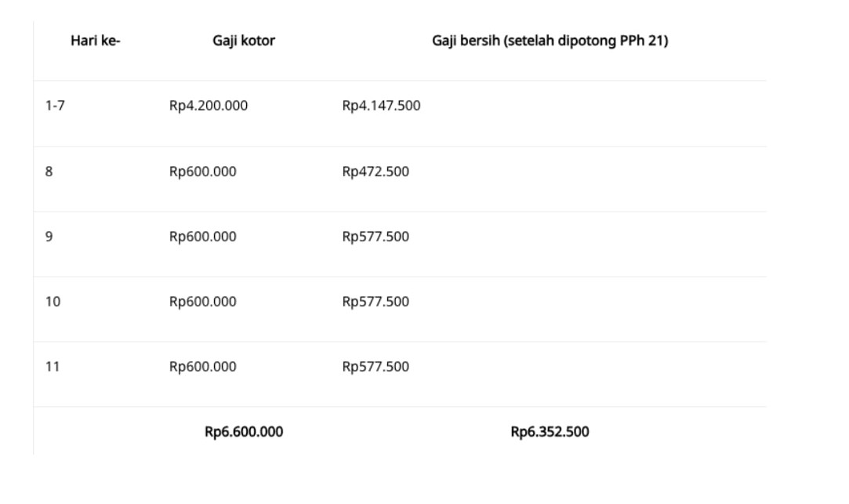Click day '11' in first column

pyautogui.click(x=53, y=367)
